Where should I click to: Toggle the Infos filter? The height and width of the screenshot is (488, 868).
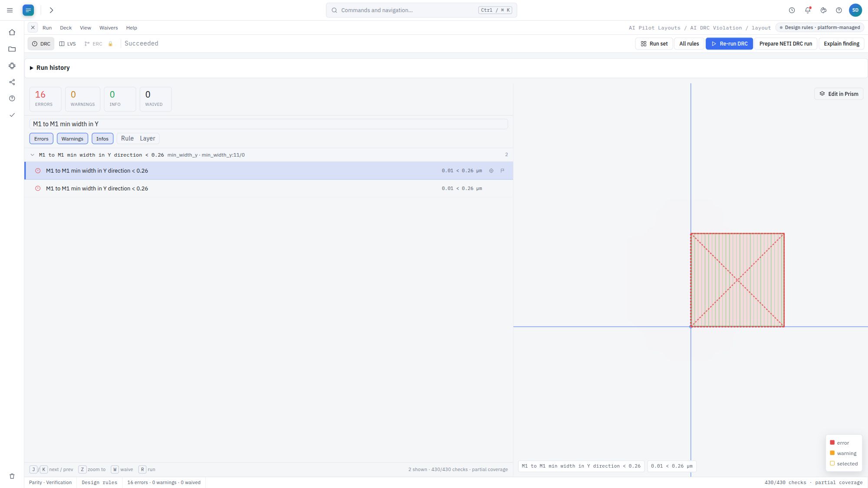102,139
